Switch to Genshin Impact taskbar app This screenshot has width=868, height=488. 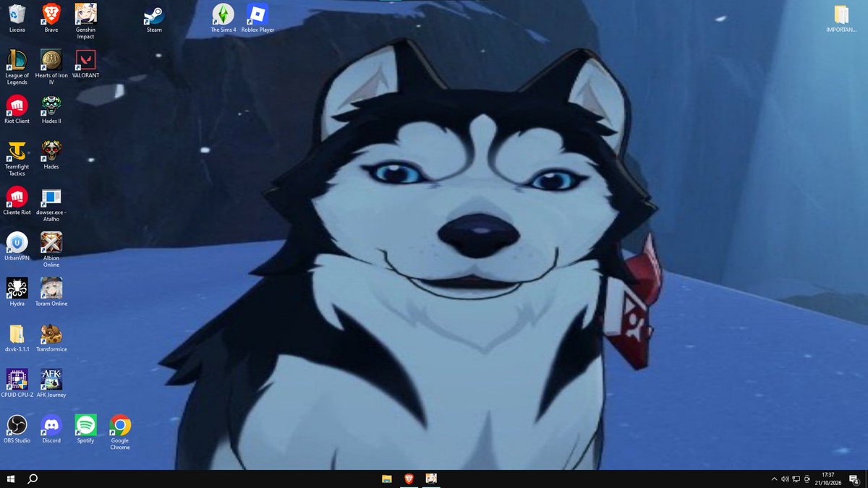(430, 479)
